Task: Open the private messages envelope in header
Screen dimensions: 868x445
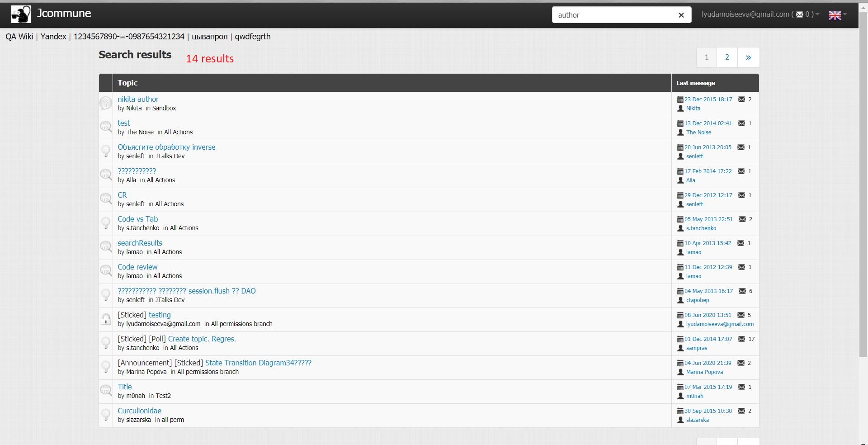Action: tap(800, 14)
